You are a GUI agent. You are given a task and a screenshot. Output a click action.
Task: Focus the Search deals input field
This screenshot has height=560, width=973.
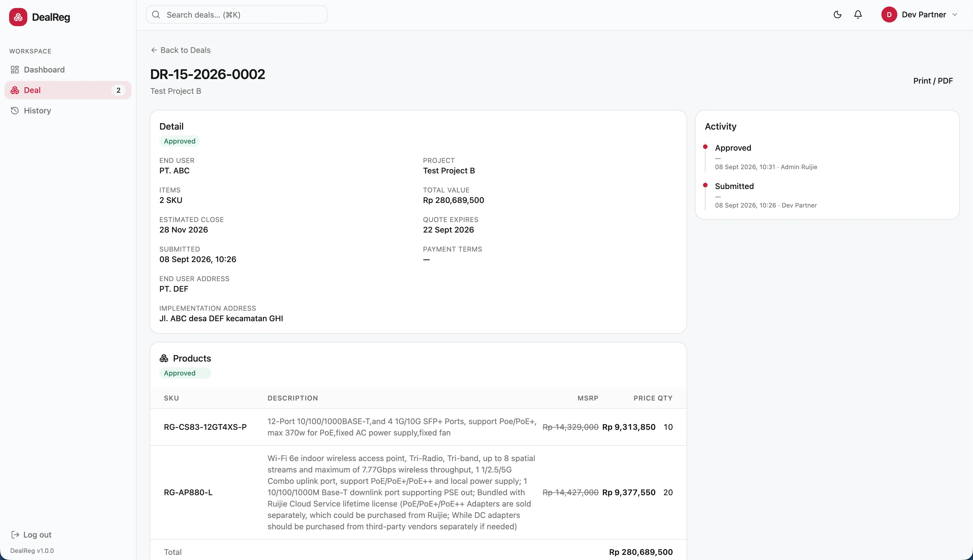[237, 14]
